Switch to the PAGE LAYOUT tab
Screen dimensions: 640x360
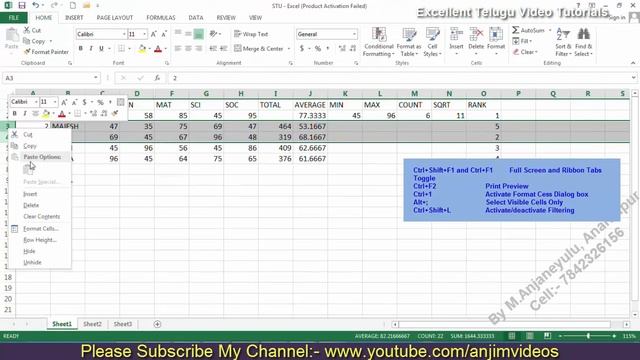click(x=115, y=18)
